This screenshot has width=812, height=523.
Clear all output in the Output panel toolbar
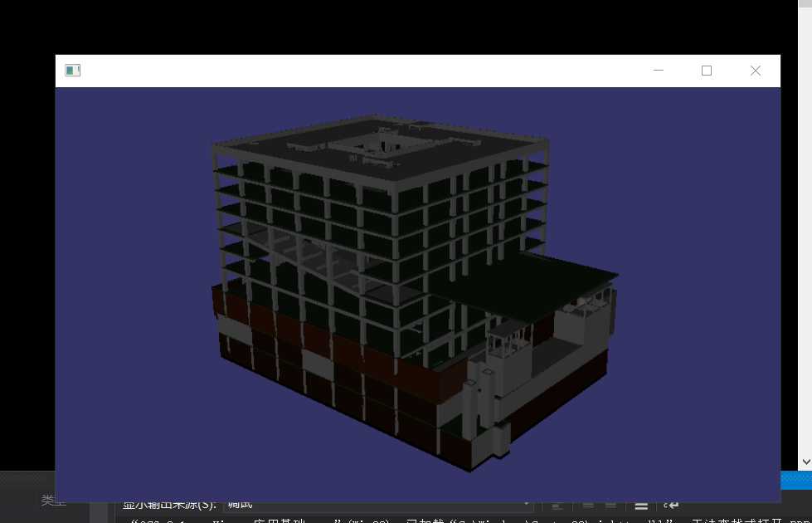click(x=641, y=506)
